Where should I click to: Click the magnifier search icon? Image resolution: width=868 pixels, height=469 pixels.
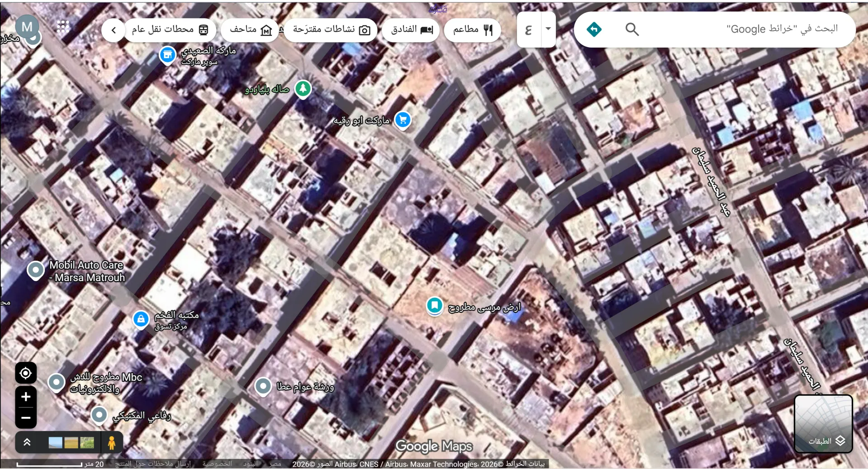click(x=632, y=29)
